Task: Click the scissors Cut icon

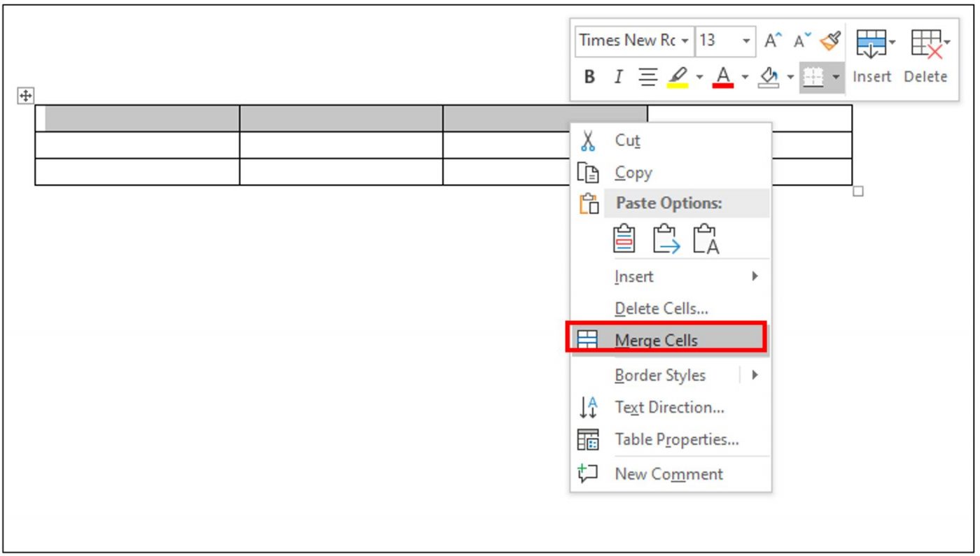Action: point(588,141)
